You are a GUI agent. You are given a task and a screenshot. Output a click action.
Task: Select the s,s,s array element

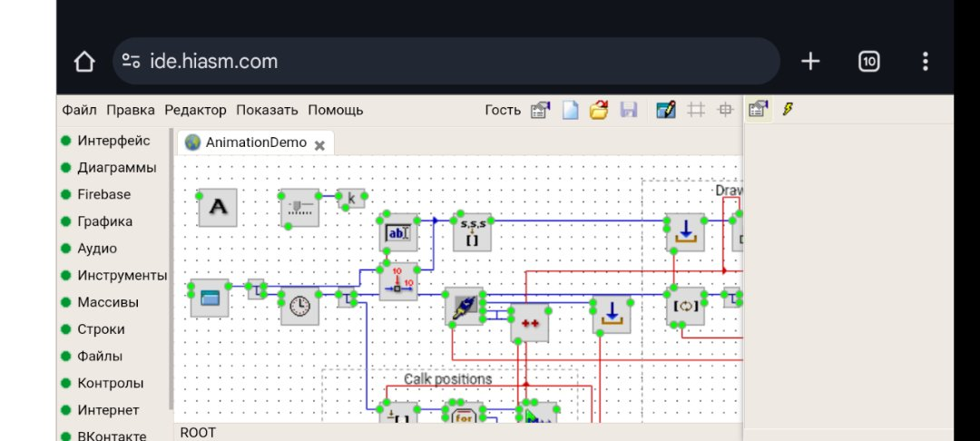(x=472, y=232)
